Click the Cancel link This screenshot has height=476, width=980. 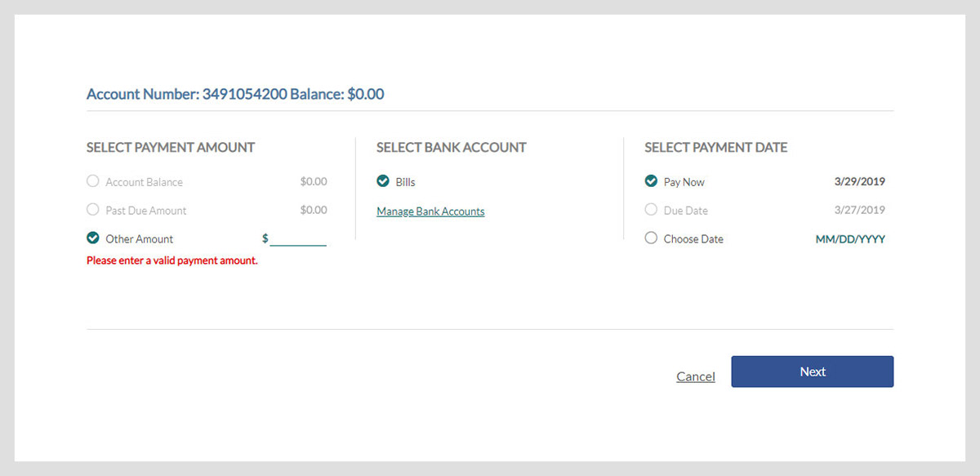696,376
